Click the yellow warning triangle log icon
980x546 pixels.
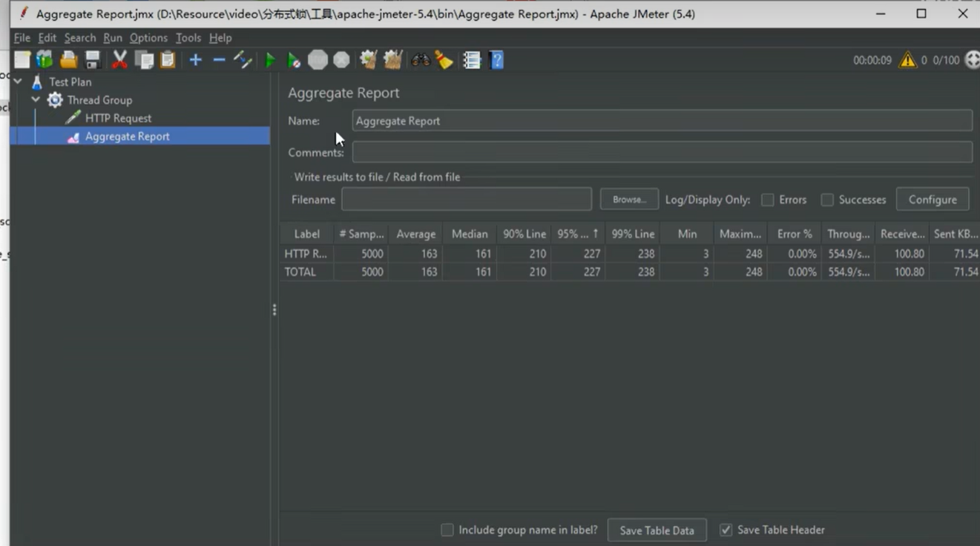tap(907, 60)
